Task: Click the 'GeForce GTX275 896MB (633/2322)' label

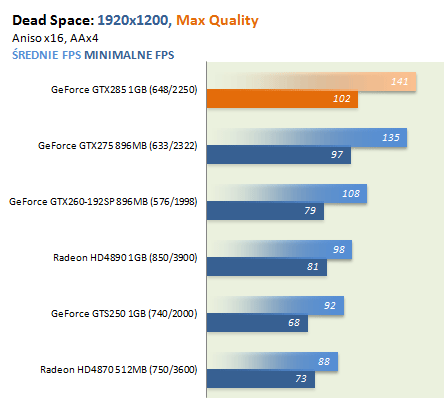Action: point(118,146)
